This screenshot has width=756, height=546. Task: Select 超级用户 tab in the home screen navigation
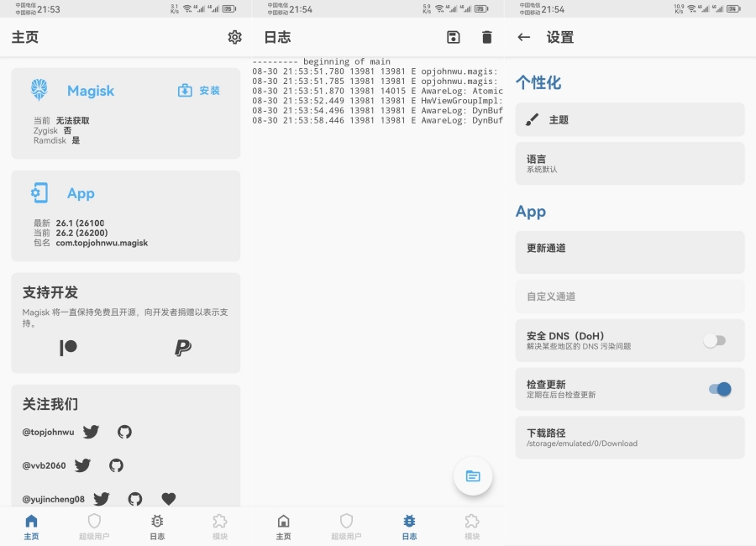click(94, 527)
